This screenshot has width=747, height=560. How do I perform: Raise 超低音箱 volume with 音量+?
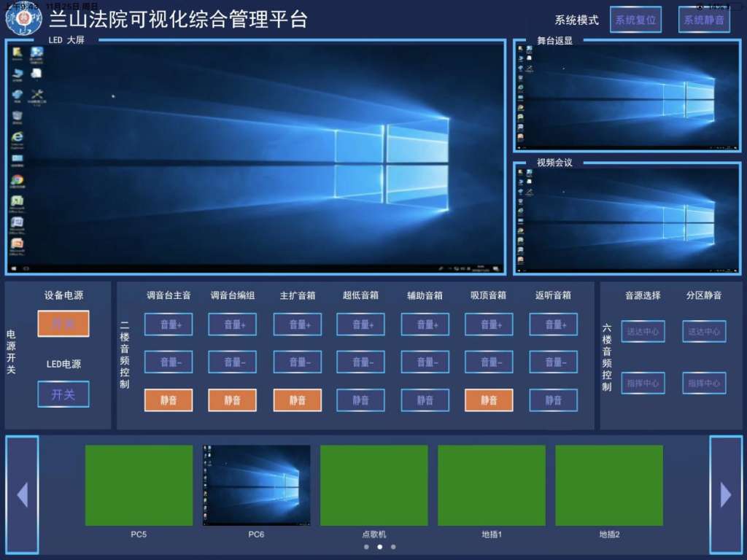click(x=360, y=324)
